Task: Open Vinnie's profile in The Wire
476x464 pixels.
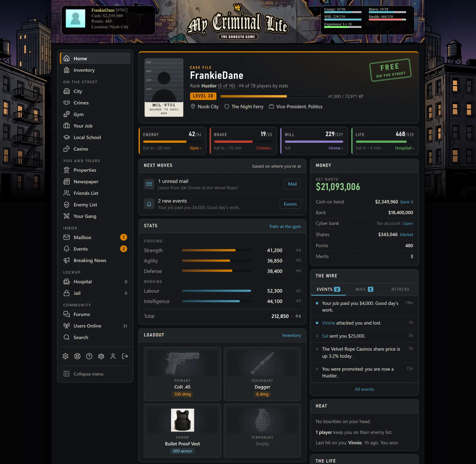Action: click(x=328, y=323)
